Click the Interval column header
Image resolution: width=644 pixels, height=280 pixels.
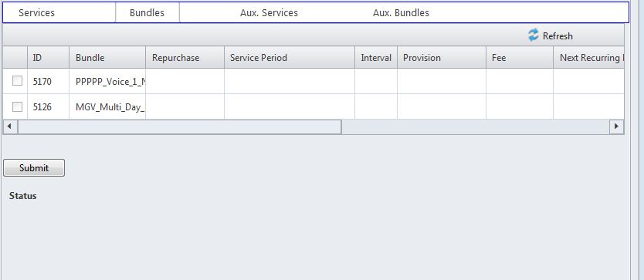(x=376, y=58)
